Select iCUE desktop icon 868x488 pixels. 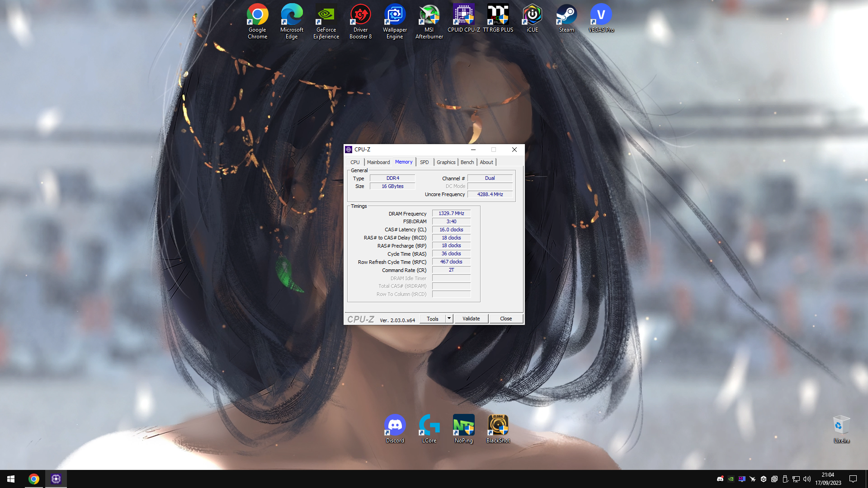(532, 18)
